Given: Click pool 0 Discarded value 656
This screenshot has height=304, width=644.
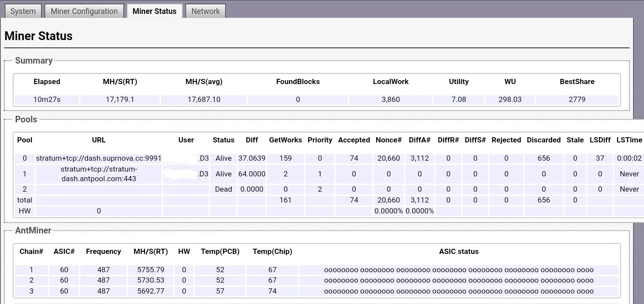Looking at the screenshot, I should 544,159.
